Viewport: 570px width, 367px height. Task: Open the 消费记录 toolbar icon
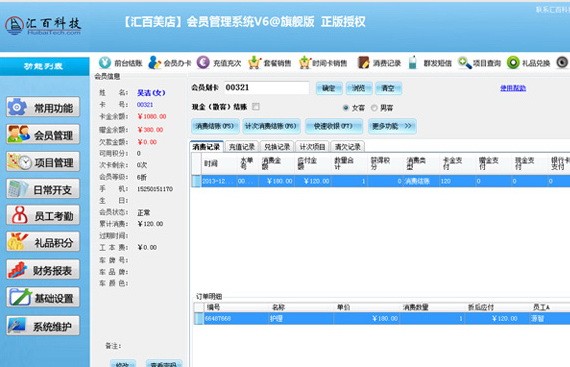coord(363,62)
